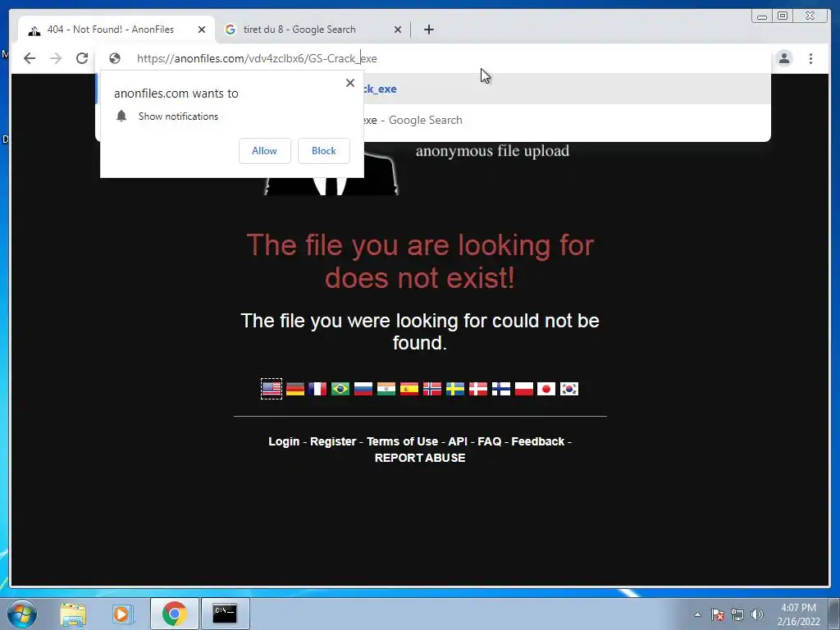Viewport: 840px width, 630px height.
Task: Select the German flag language
Action: pyautogui.click(x=294, y=388)
